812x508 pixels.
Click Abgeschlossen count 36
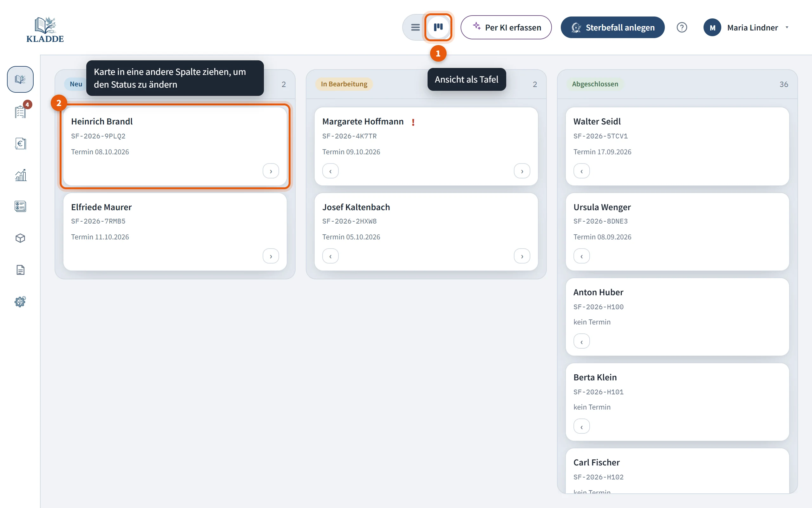click(783, 84)
